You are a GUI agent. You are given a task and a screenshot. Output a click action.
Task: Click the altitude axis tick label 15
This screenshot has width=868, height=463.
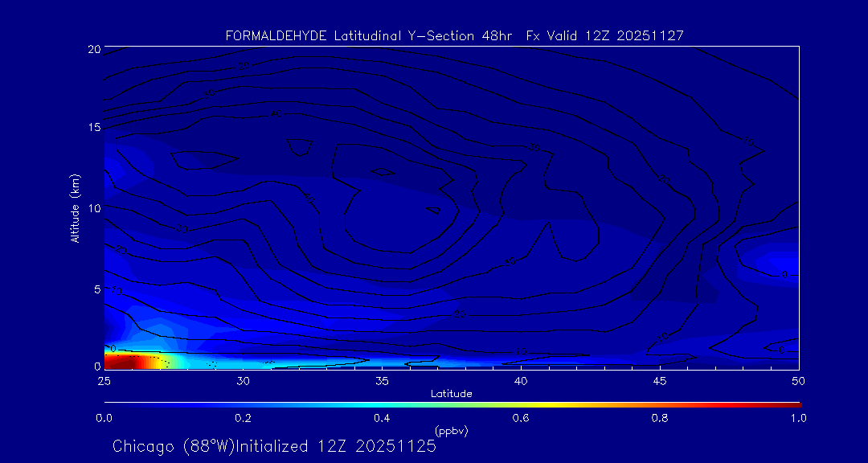click(94, 128)
